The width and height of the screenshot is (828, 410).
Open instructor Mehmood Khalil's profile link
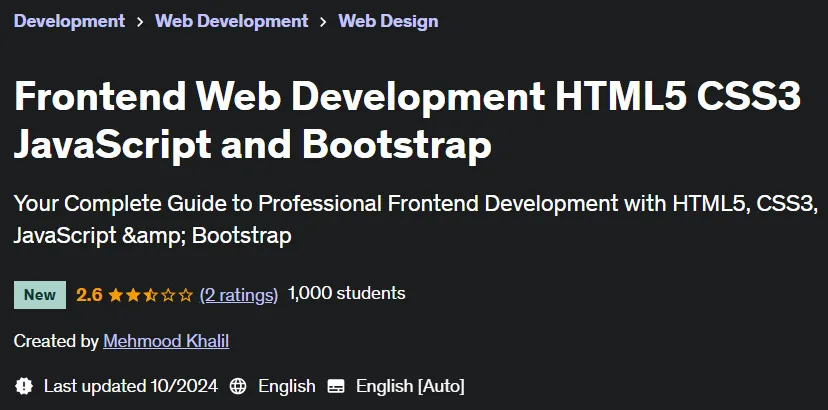click(x=166, y=341)
